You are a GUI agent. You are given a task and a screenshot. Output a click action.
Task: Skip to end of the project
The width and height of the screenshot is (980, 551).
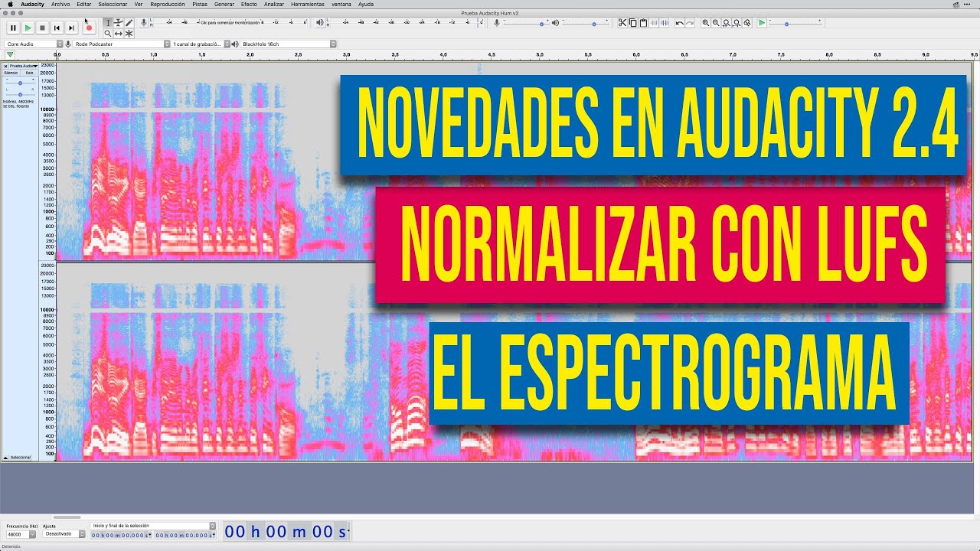71,28
